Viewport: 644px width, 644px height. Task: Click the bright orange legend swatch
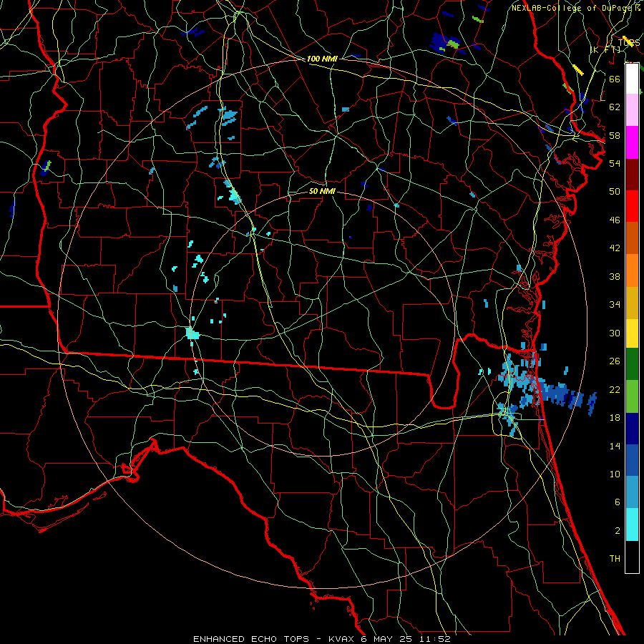click(x=632, y=270)
